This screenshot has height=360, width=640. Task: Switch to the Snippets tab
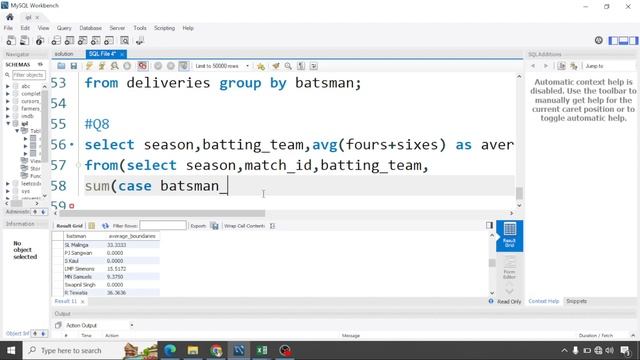pyautogui.click(x=576, y=301)
